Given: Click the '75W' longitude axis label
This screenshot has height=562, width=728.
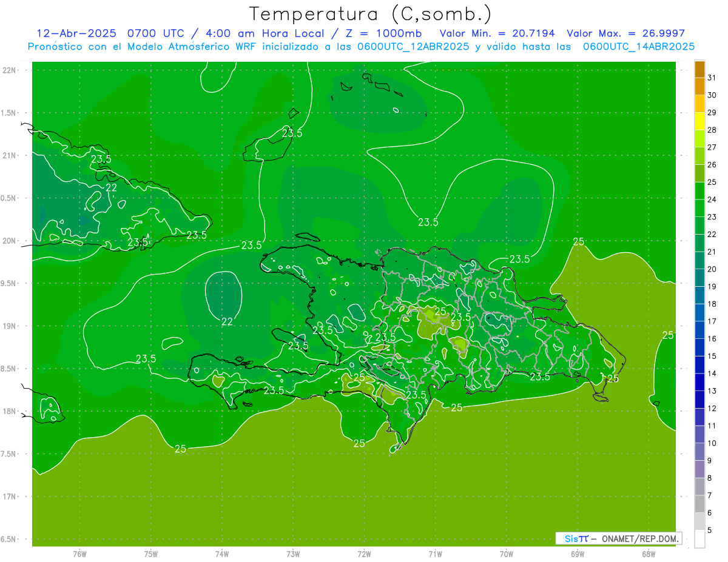Looking at the screenshot, I should (x=151, y=554).
